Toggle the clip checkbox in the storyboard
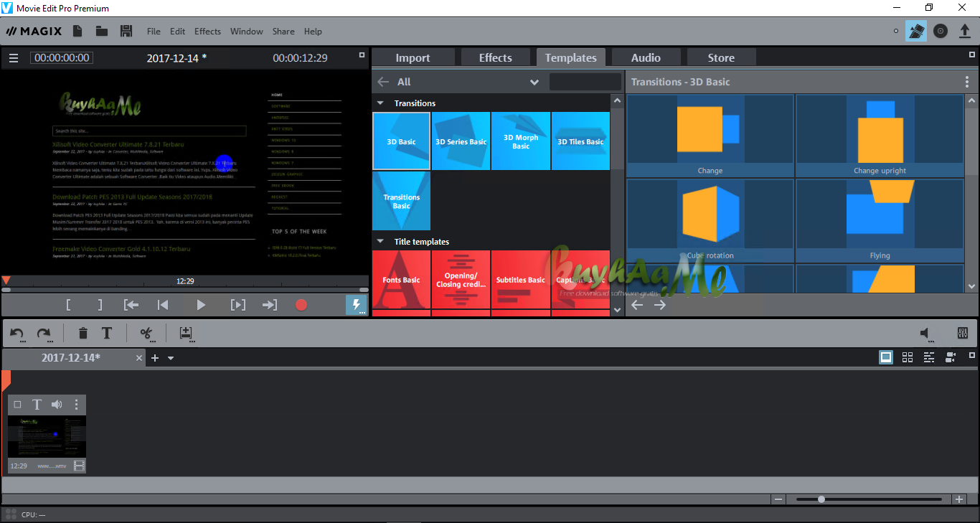 [18, 405]
